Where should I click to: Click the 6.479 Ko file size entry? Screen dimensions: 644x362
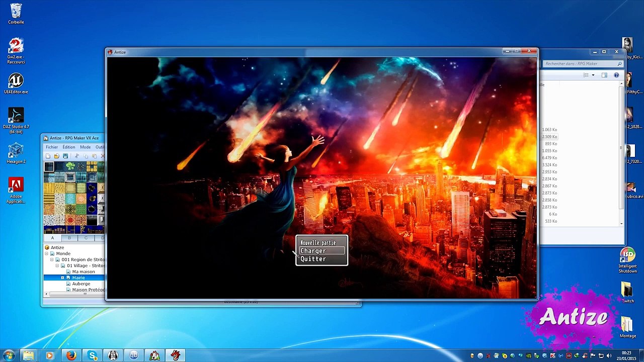549,158
